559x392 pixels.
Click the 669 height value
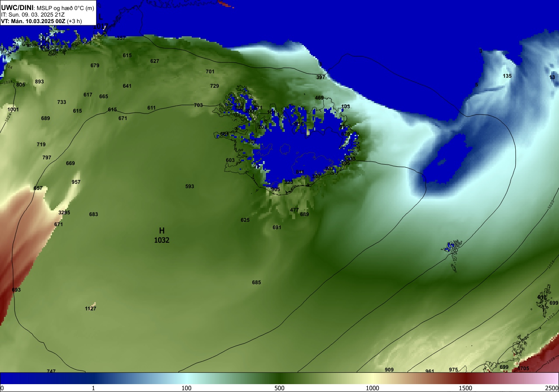pos(70,163)
